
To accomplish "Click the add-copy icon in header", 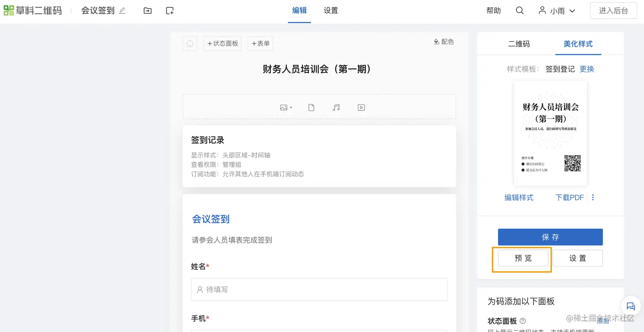I will (x=170, y=11).
